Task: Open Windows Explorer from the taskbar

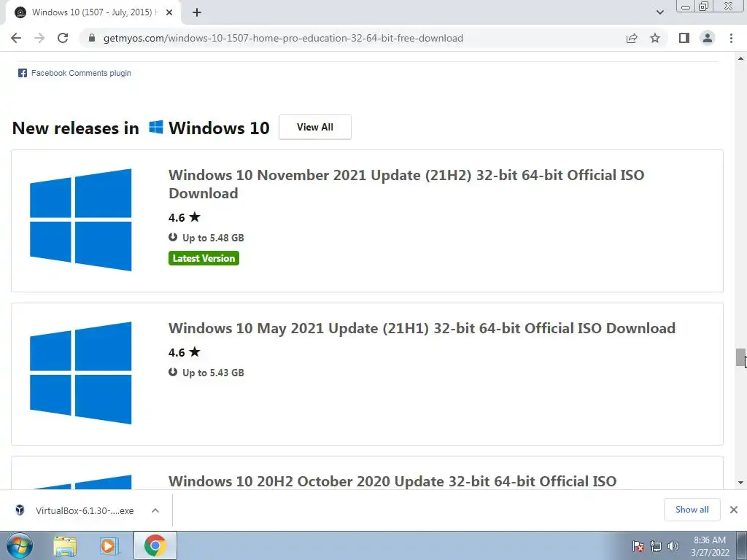Action: [65, 546]
